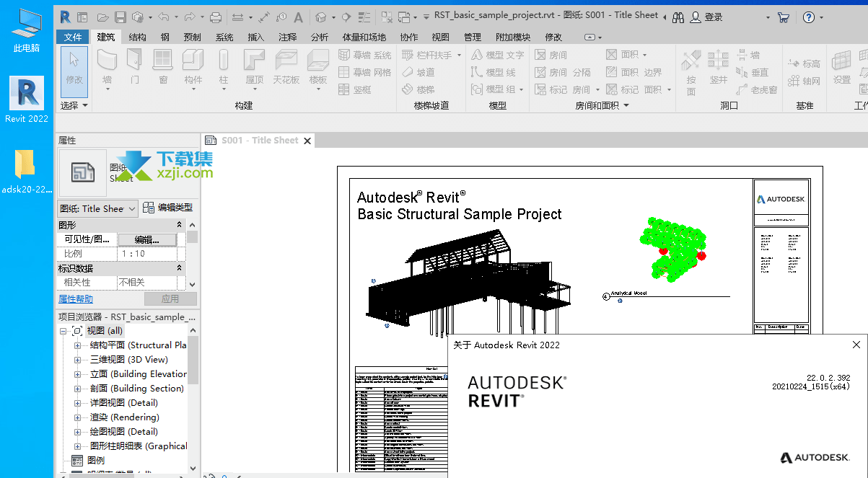Viewport: 868px width, 478px height.
Task: Switch to the 注释 (Annotate) ribbon tab
Action: click(x=287, y=37)
